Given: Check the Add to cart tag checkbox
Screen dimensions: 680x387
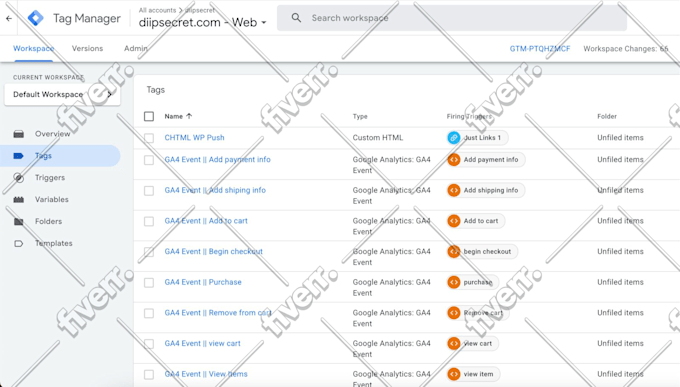Looking at the screenshot, I should [x=149, y=221].
